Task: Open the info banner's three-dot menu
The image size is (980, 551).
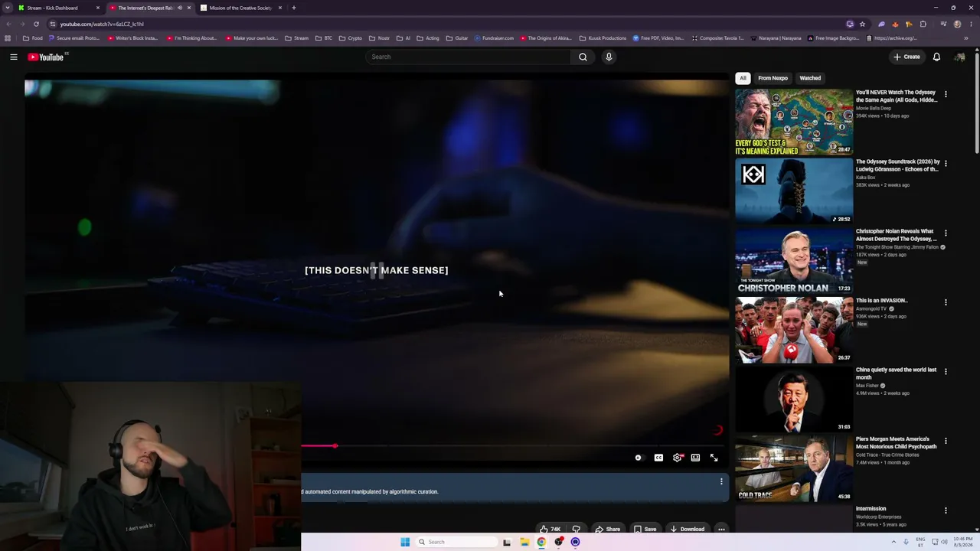Action: click(721, 481)
